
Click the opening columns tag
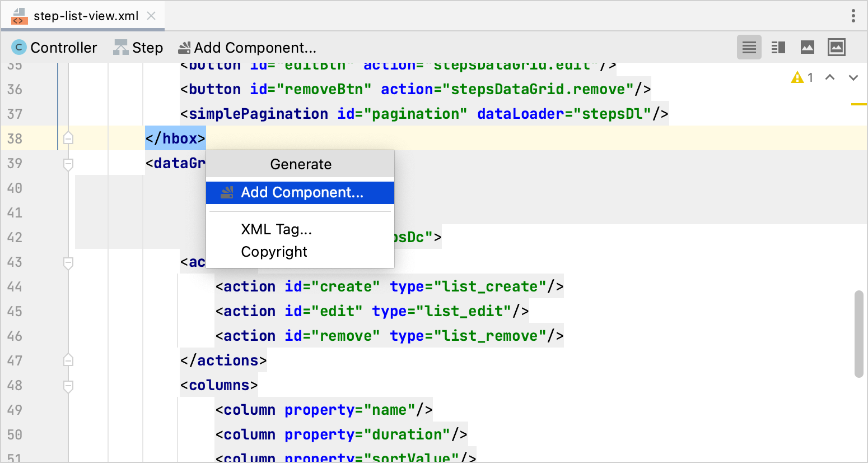[219, 385]
